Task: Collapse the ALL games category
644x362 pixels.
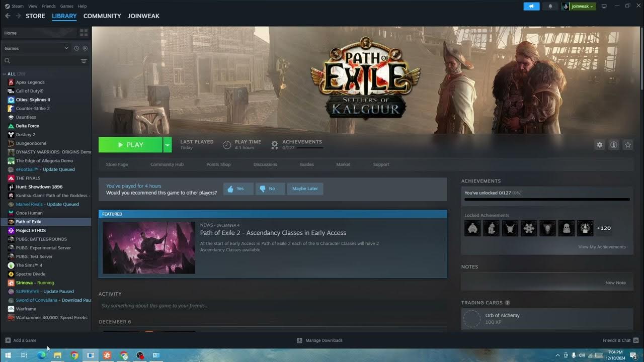Action: [x=5, y=74]
